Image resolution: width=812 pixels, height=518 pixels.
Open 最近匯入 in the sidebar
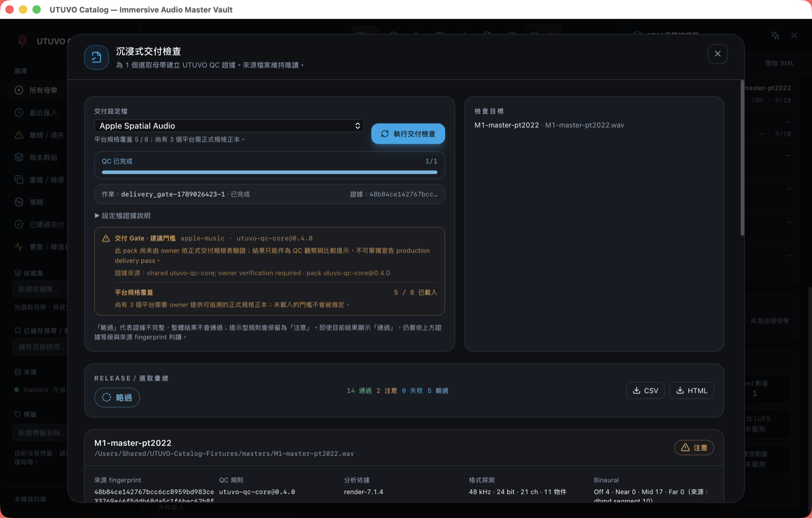(37, 113)
